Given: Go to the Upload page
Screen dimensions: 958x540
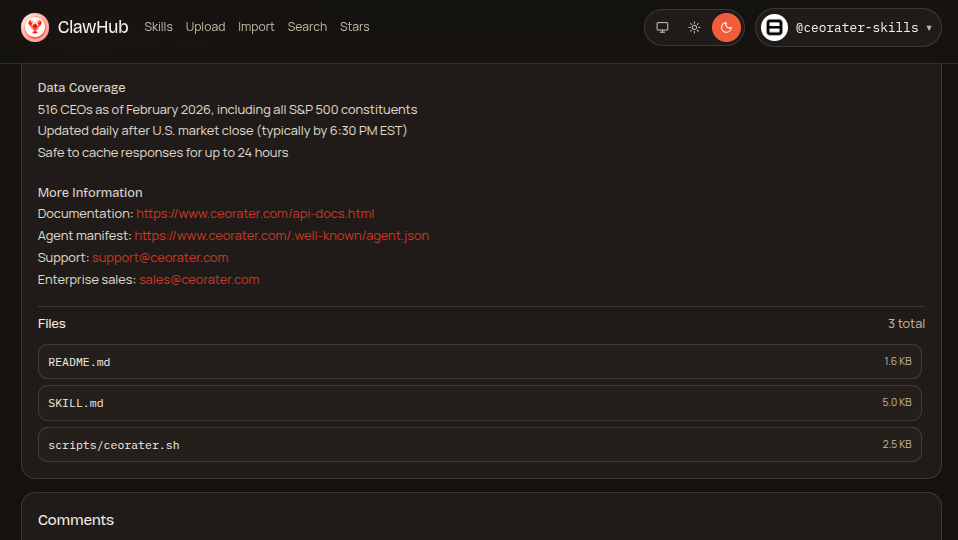Looking at the screenshot, I should click(x=205, y=27).
